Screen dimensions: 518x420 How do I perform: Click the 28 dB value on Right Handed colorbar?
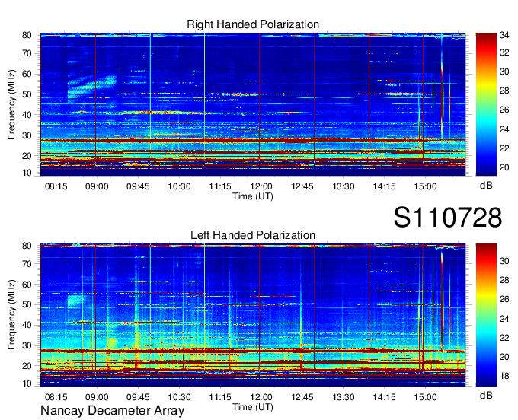504,91
